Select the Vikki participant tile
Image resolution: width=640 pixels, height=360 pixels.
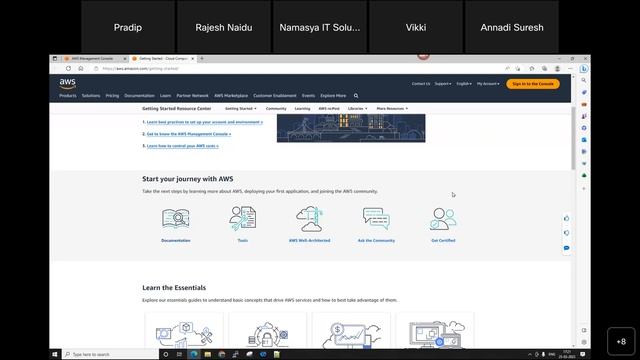[x=416, y=27]
